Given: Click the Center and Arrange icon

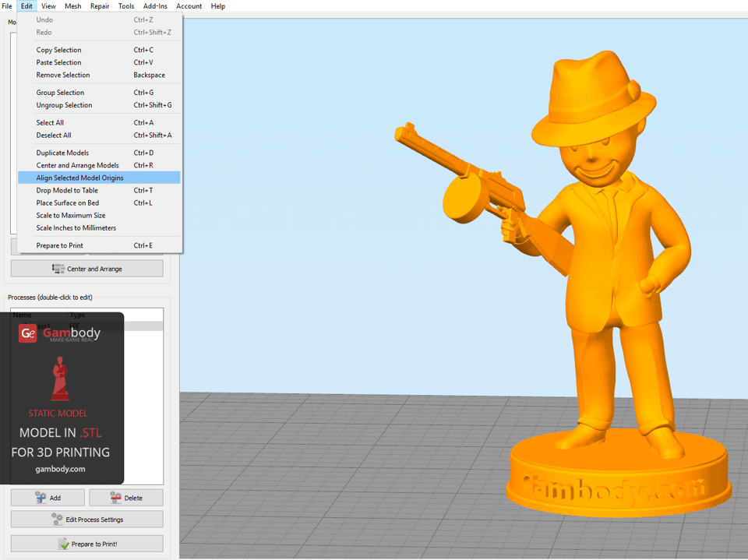Looking at the screenshot, I should (58, 268).
